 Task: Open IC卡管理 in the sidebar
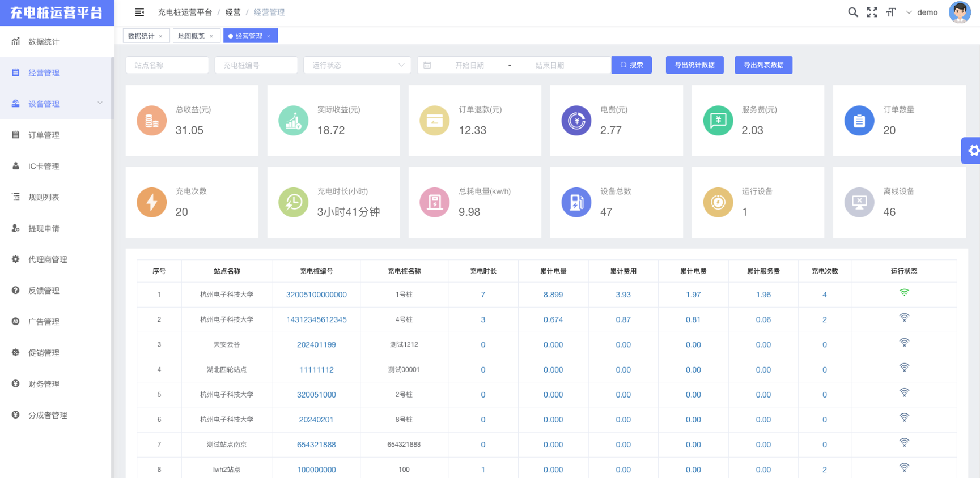(x=57, y=166)
